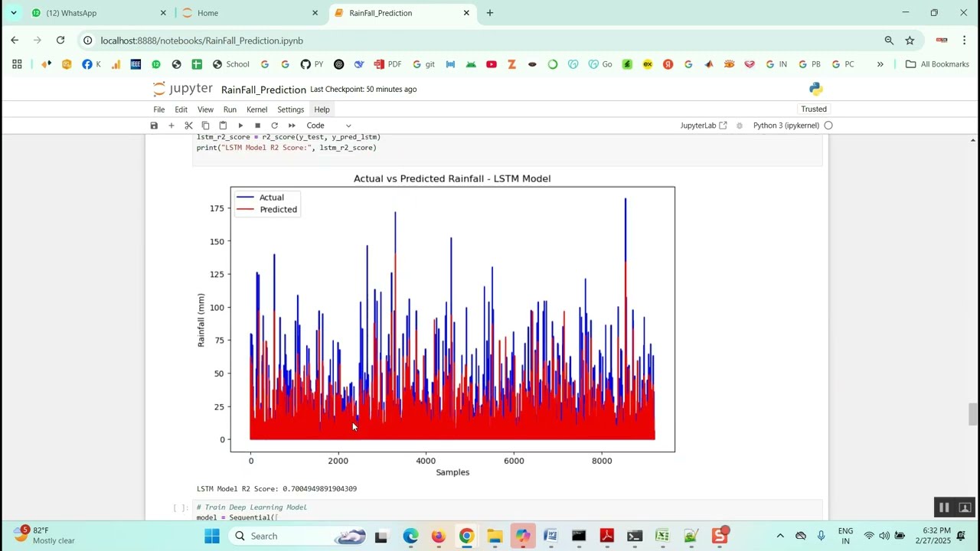Viewport: 980px width, 551px height.
Task: Switch to the Home browser tab
Action: click(x=250, y=13)
